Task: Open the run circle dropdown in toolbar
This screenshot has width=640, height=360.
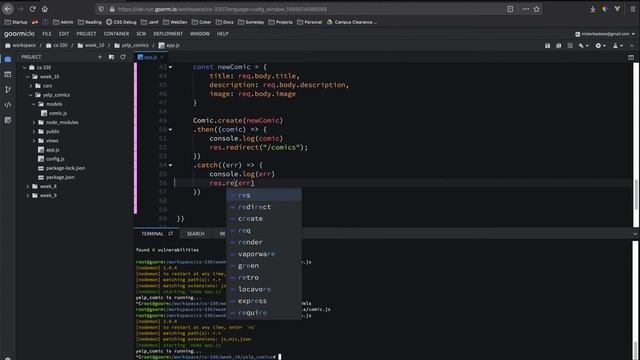Action: tap(600, 46)
